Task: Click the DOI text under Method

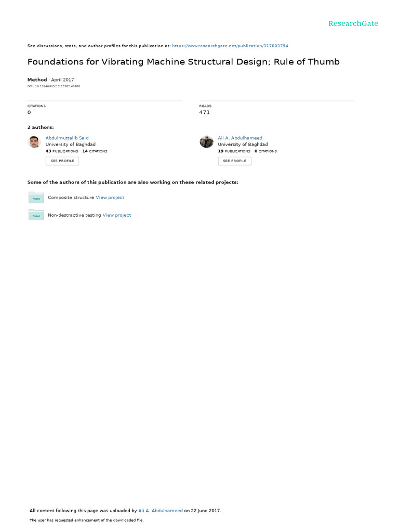Action: [x=54, y=87]
